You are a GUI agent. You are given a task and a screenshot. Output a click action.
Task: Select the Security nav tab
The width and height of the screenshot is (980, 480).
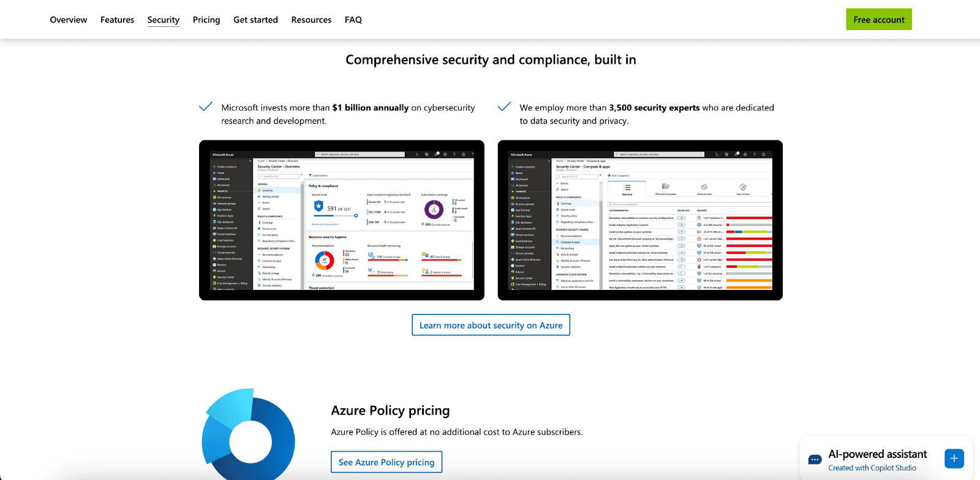click(164, 20)
